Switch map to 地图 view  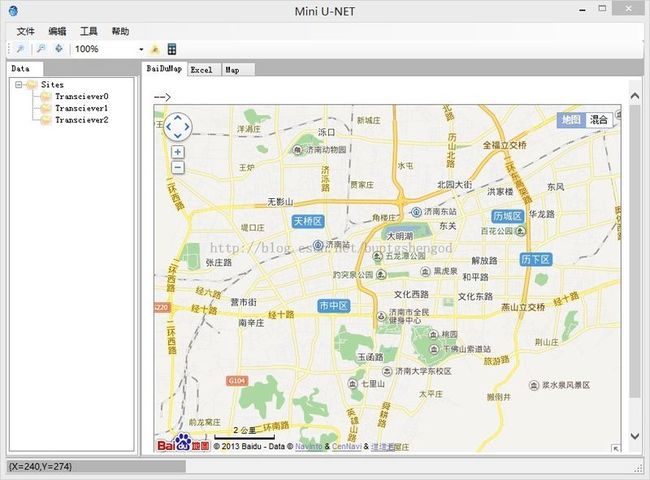(571, 120)
